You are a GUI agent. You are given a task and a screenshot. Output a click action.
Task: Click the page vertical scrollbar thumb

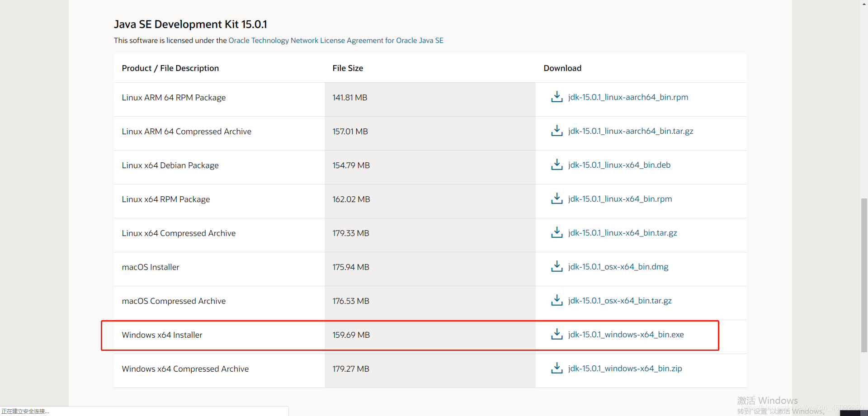coord(864,275)
